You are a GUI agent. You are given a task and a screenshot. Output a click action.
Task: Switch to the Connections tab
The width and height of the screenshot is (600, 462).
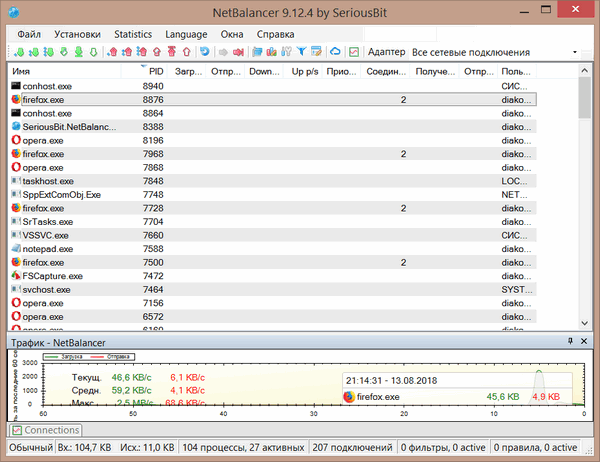pos(46,430)
